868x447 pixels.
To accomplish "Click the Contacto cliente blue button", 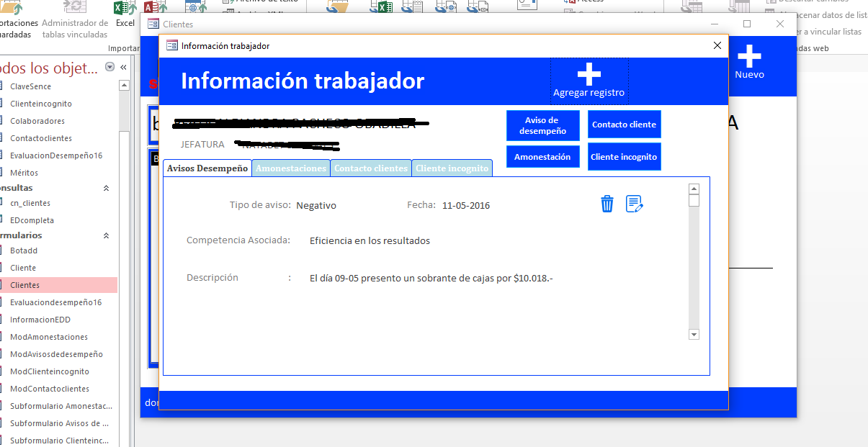I will click(624, 125).
